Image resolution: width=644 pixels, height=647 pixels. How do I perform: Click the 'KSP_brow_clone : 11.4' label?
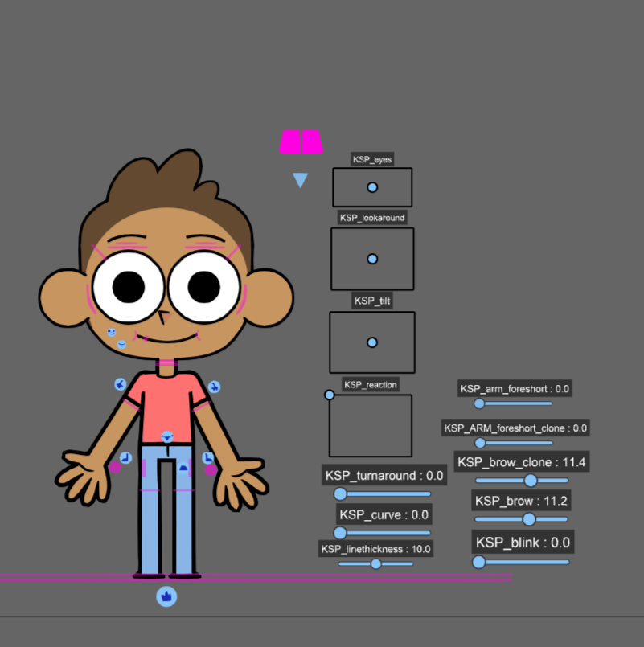[x=522, y=461]
